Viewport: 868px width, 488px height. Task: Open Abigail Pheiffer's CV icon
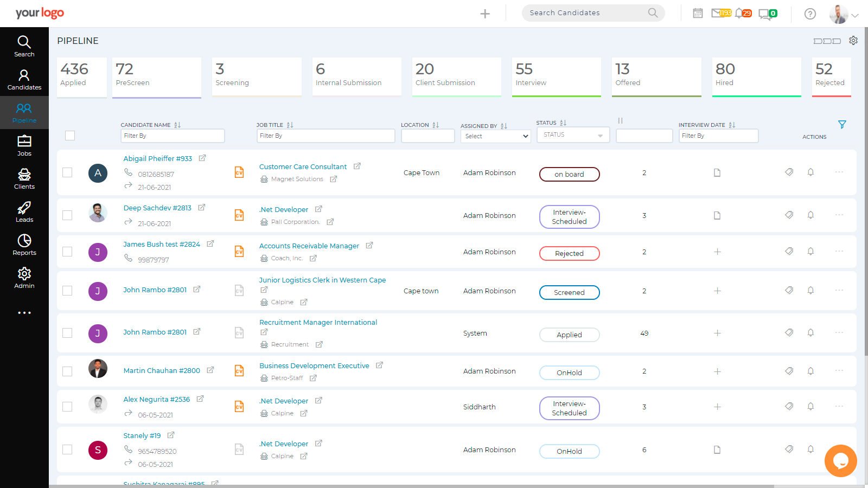(x=239, y=172)
